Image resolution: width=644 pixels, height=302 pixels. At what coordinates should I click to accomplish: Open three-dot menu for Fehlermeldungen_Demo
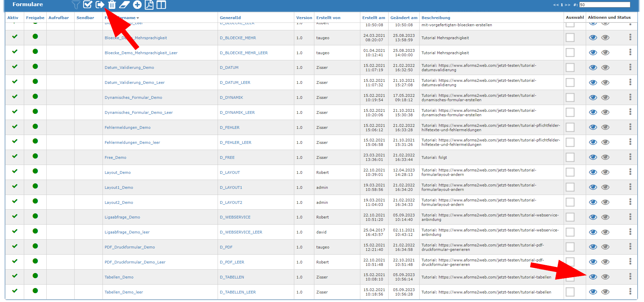tap(630, 127)
